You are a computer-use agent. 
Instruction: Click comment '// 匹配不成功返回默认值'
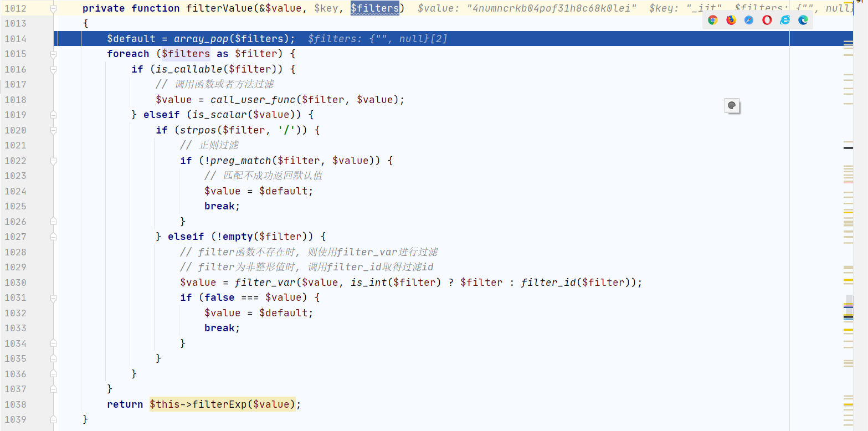coord(263,176)
